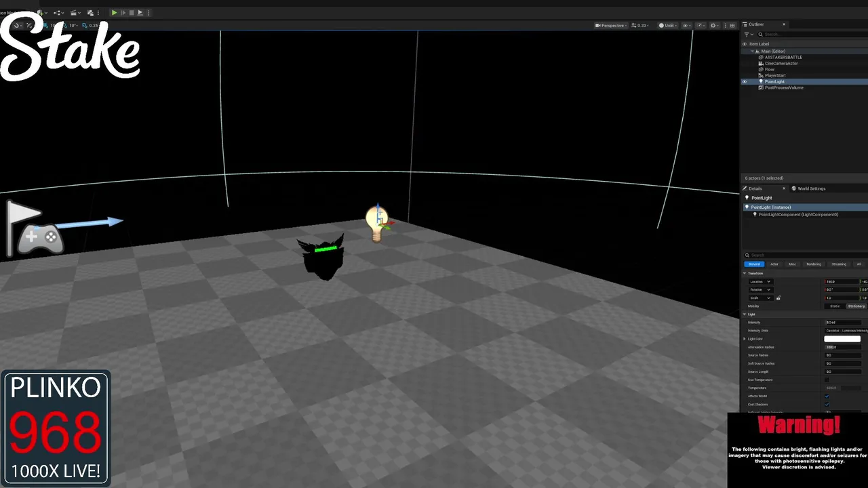Viewport: 868px width, 488px height.
Task: Set Mobility to Static
Action: coord(835,306)
